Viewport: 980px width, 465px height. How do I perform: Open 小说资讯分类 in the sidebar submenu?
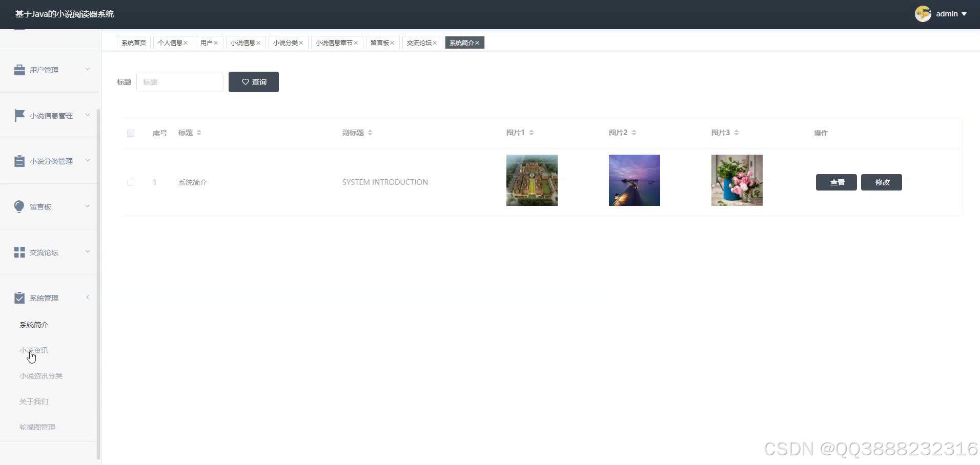click(x=41, y=376)
